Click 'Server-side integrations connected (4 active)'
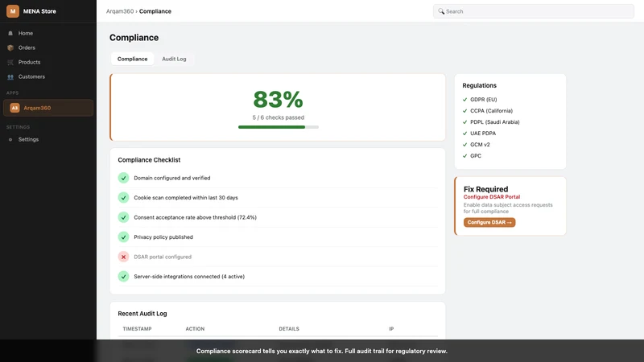This screenshot has height=362, width=644. pos(189,276)
